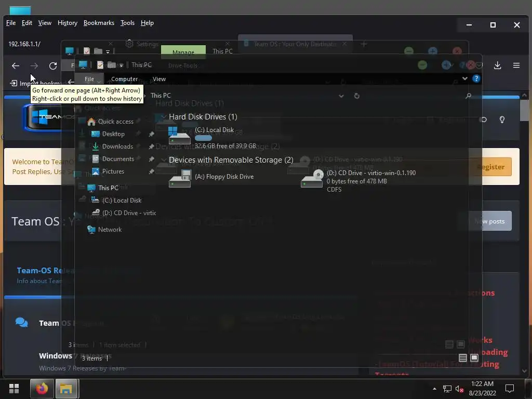The width and height of the screenshot is (532, 399).
Task: Open the Firefox downloads panel
Action: point(497,65)
